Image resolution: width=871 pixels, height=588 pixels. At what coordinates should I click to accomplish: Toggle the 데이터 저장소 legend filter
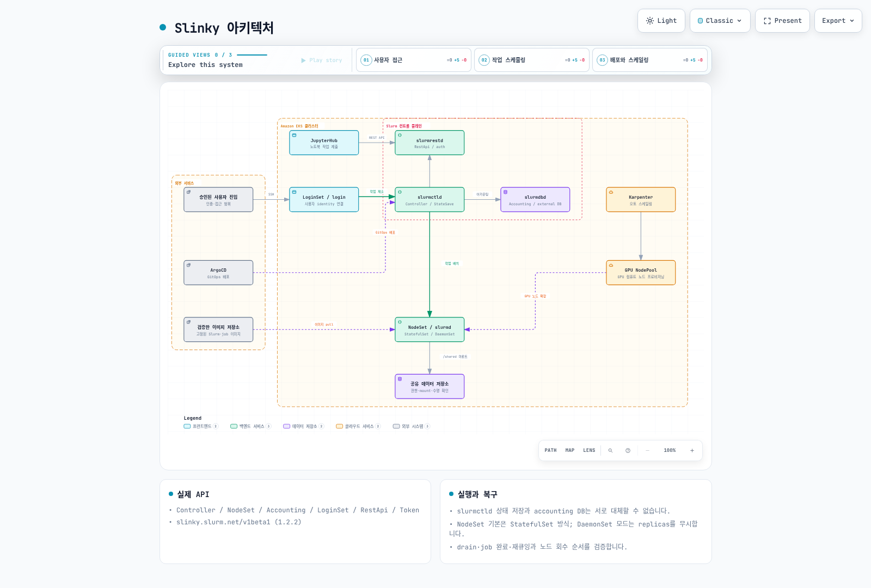click(303, 426)
